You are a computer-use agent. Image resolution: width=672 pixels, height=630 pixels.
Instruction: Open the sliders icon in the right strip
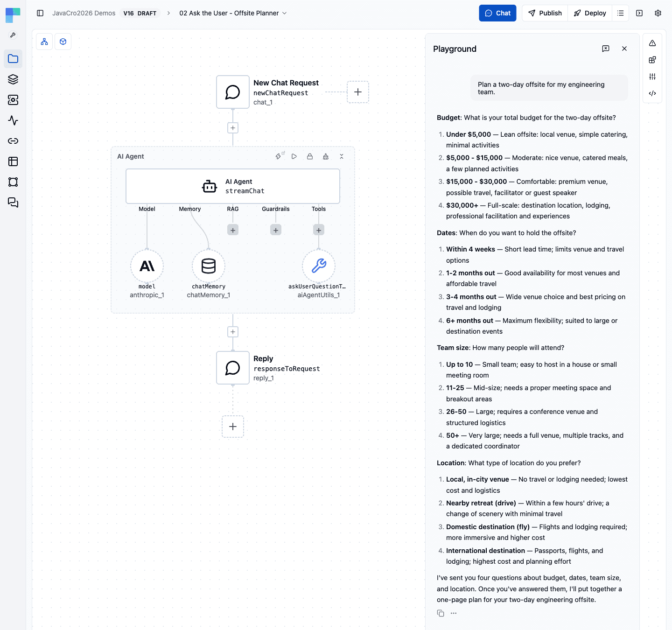[652, 77]
